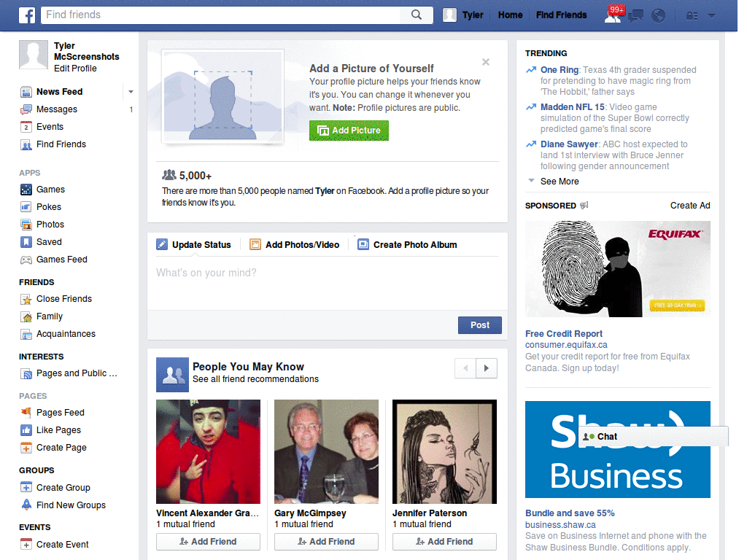Screen dimensions: 747x560
Task: Click People You May Know icon
Action: [x=172, y=375]
